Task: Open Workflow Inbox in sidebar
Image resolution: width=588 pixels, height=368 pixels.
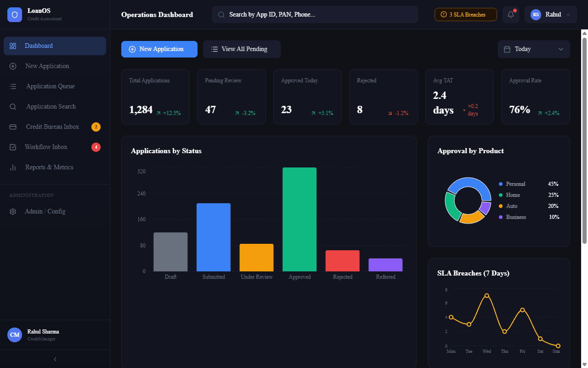Action: coord(55,147)
